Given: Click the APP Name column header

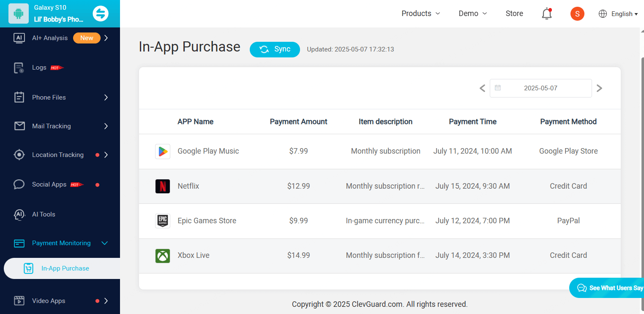Looking at the screenshot, I should (195, 122).
